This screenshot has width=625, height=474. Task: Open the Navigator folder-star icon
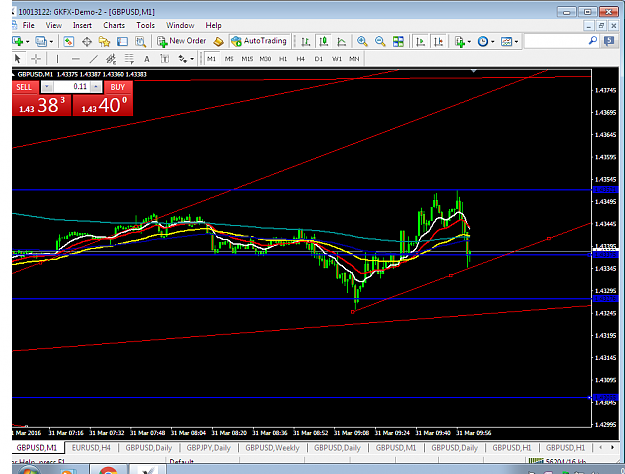click(x=104, y=41)
